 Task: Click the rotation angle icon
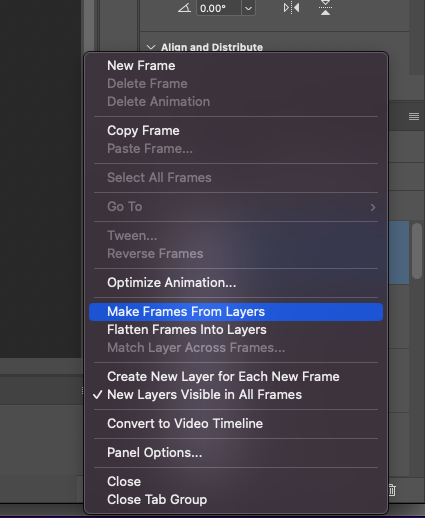pyautogui.click(x=184, y=8)
